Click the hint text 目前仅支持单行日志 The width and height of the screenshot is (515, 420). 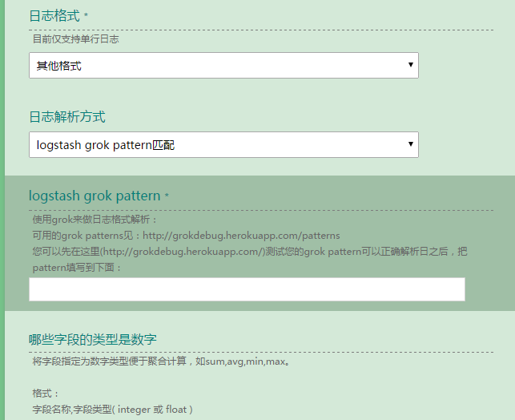(x=75, y=38)
